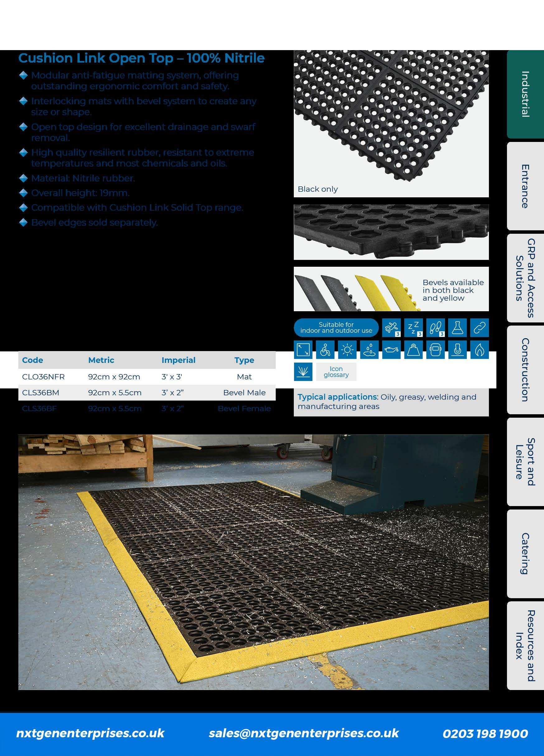Click the '92cm x 92cm' metric cell

click(114, 377)
